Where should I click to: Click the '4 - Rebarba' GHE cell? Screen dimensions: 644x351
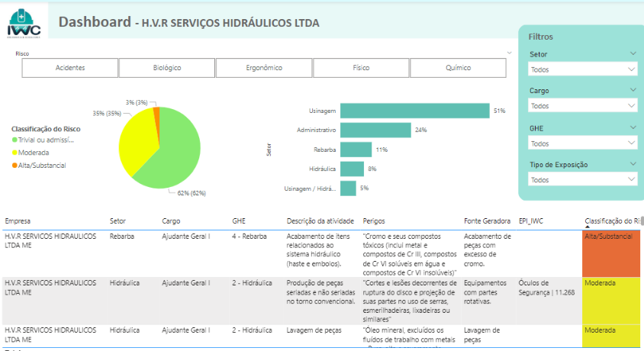pos(250,237)
